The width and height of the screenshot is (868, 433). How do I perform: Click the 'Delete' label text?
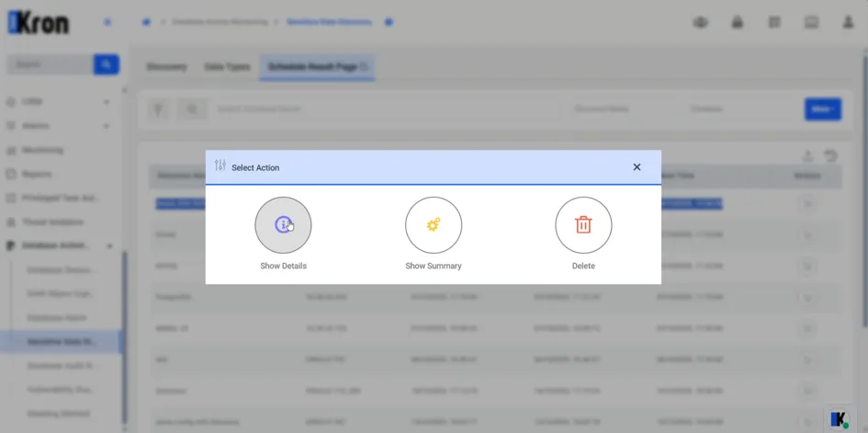tap(583, 266)
